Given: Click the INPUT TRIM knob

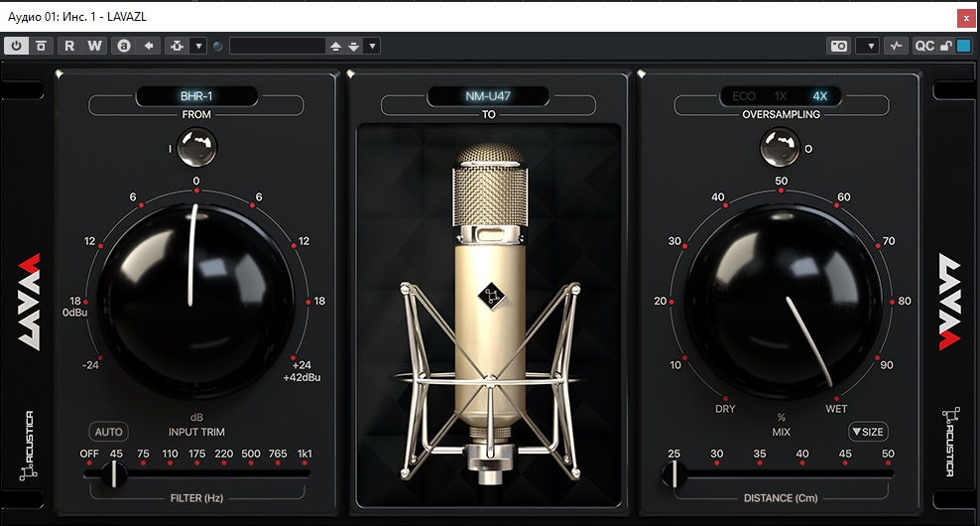Looking at the screenshot, I should pos(195,301).
